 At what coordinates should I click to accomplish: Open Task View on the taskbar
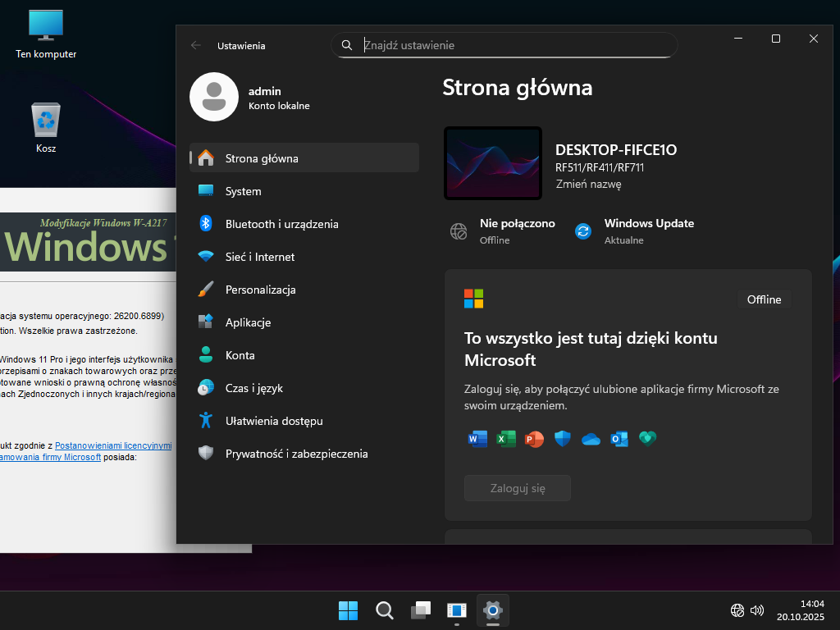click(420, 610)
